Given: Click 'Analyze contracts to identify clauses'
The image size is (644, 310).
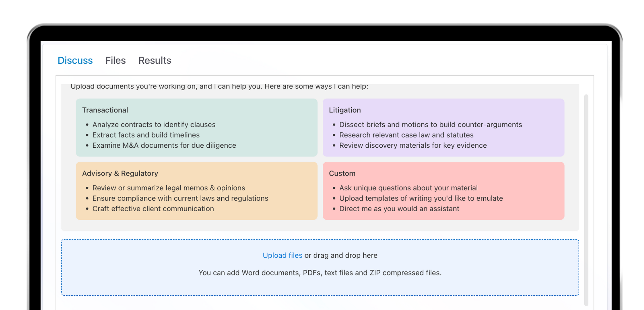Looking at the screenshot, I should click(154, 125).
